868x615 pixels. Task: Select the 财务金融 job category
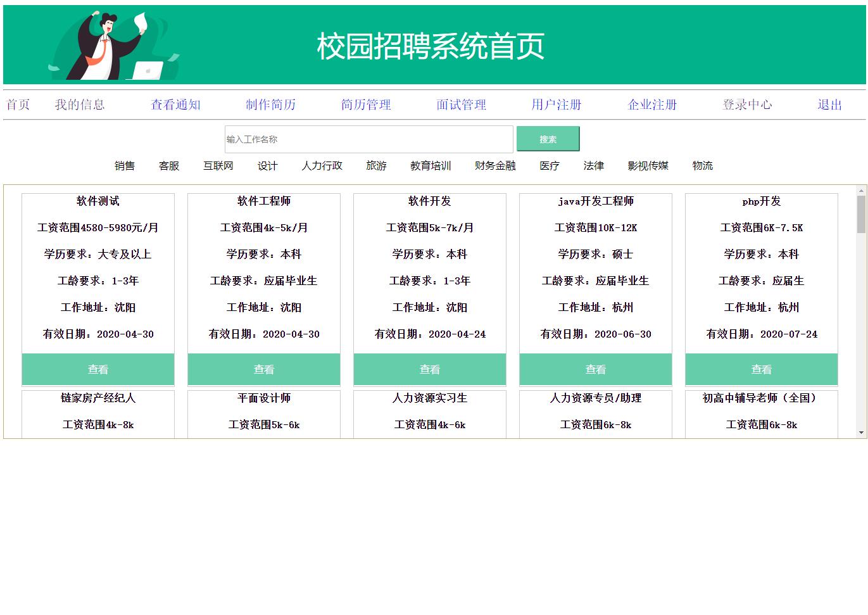[494, 165]
